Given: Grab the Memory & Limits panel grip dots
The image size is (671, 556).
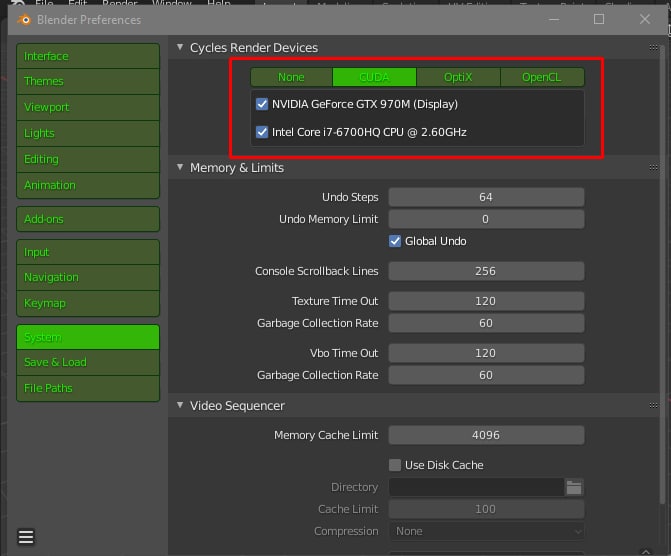Looking at the screenshot, I should tap(653, 167).
